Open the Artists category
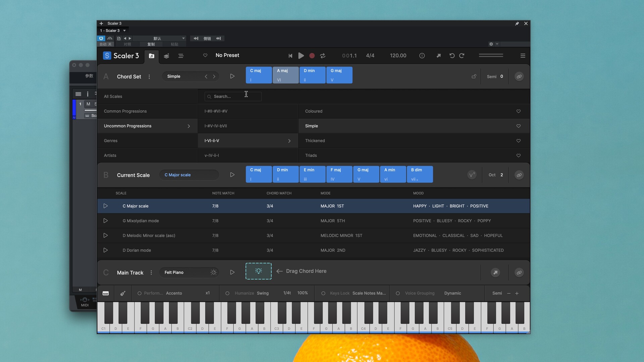 tap(147, 156)
